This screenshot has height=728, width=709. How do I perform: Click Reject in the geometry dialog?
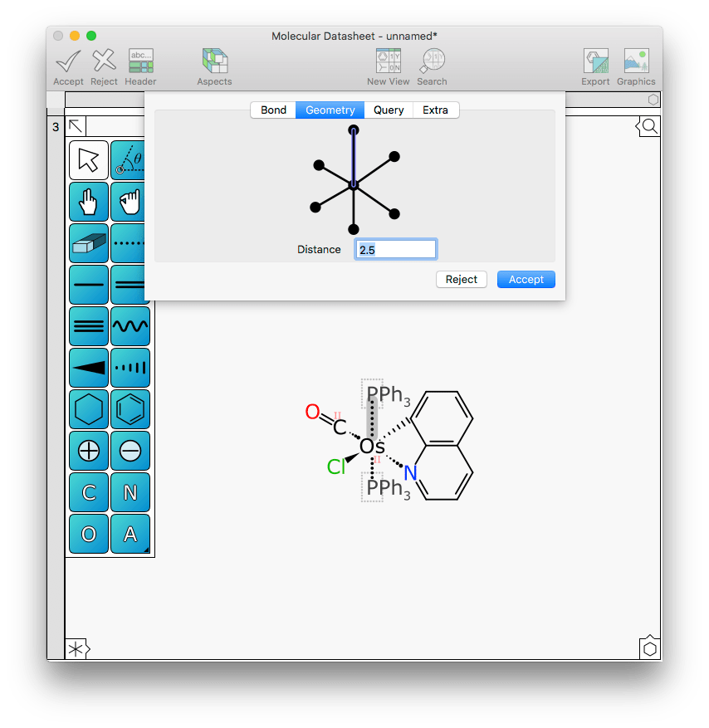coord(461,279)
